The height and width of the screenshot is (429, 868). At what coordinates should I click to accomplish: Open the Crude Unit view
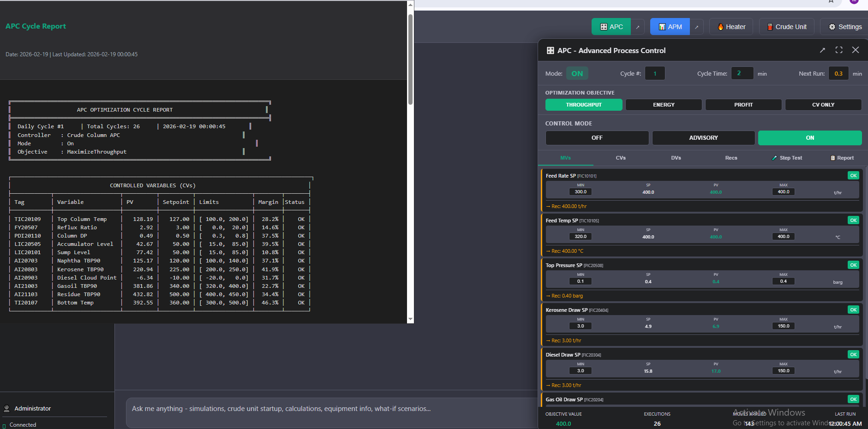(786, 27)
